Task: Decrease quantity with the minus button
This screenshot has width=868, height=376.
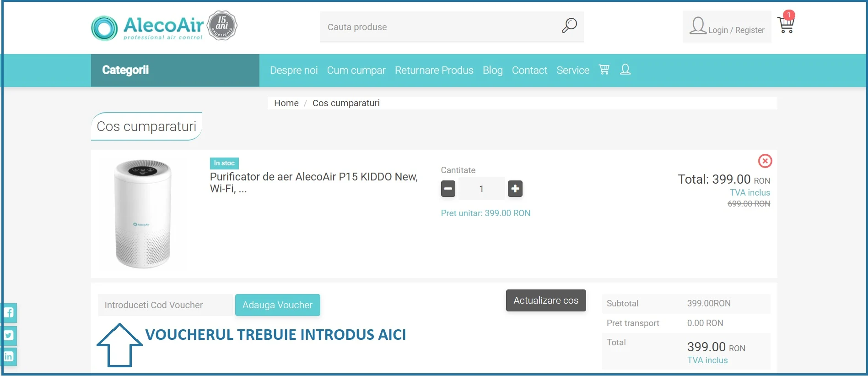Action: (x=448, y=189)
